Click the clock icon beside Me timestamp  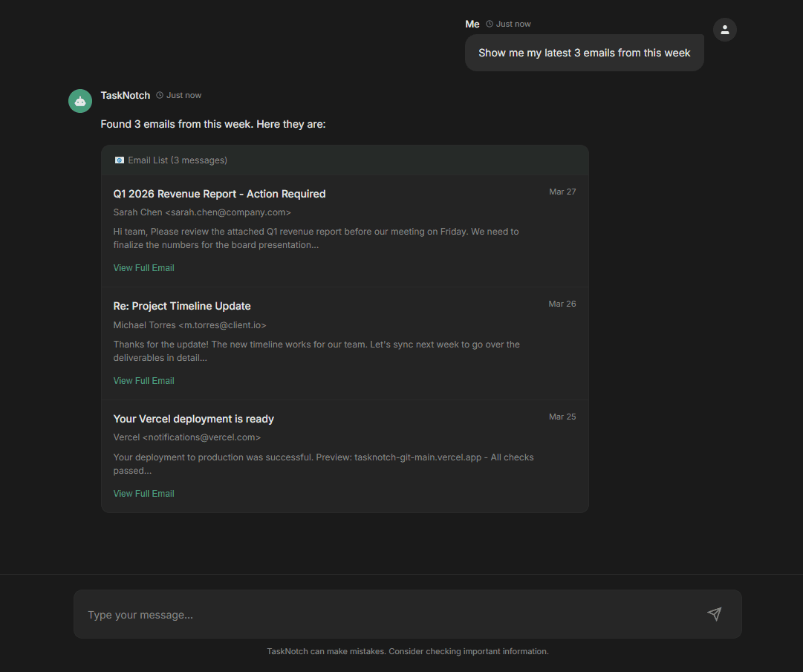tap(490, 24)
